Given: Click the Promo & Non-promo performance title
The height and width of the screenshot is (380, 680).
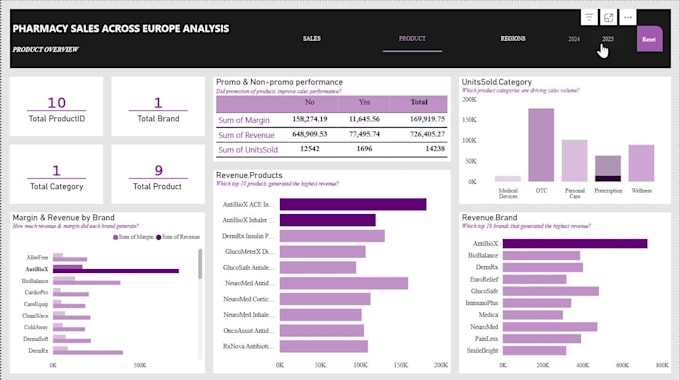Looking at the screenshot, I should 279,82.
